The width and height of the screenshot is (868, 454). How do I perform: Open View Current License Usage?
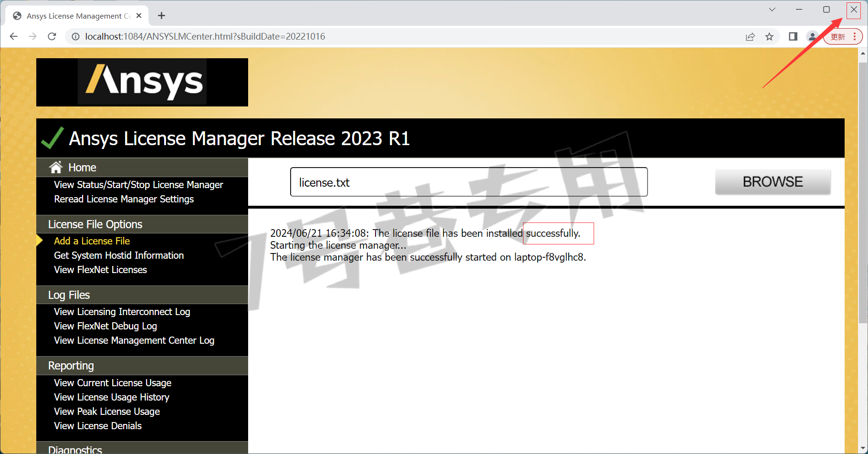click(x=113, y=383)
